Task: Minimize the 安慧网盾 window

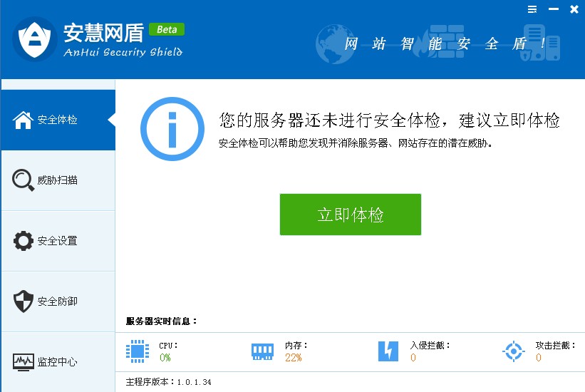Action: 554,9
